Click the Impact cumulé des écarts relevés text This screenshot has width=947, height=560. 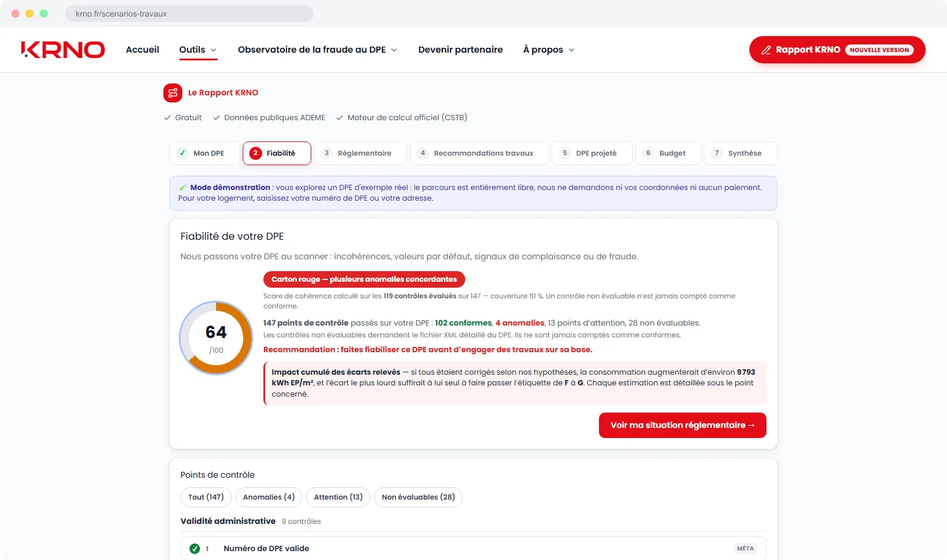(336, 372)
